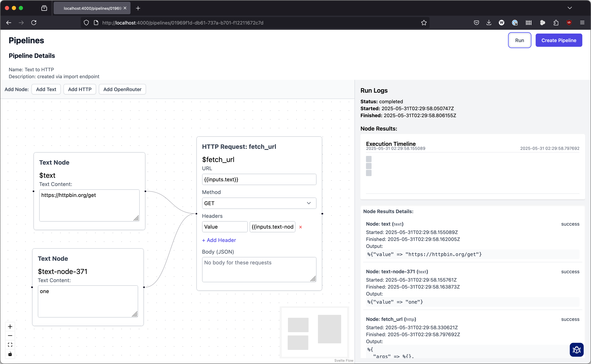Click the + Add Header link

click(x=219, y=240)
